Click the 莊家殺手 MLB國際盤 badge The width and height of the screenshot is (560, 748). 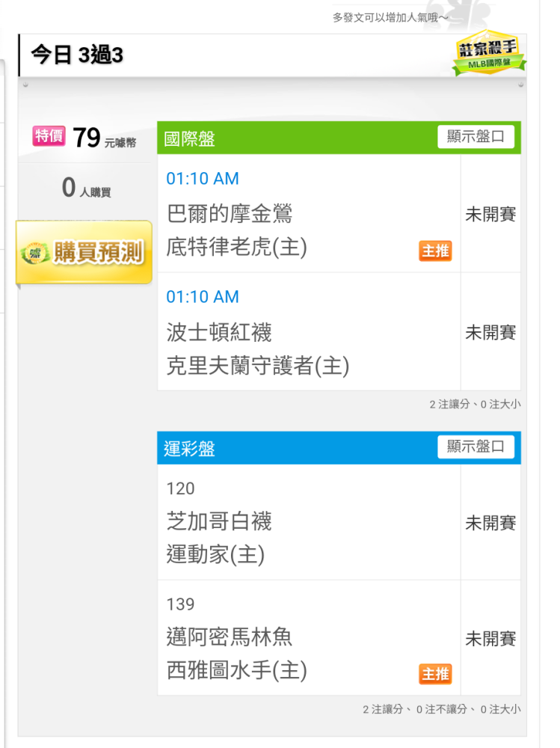click(x=488, y=53)
